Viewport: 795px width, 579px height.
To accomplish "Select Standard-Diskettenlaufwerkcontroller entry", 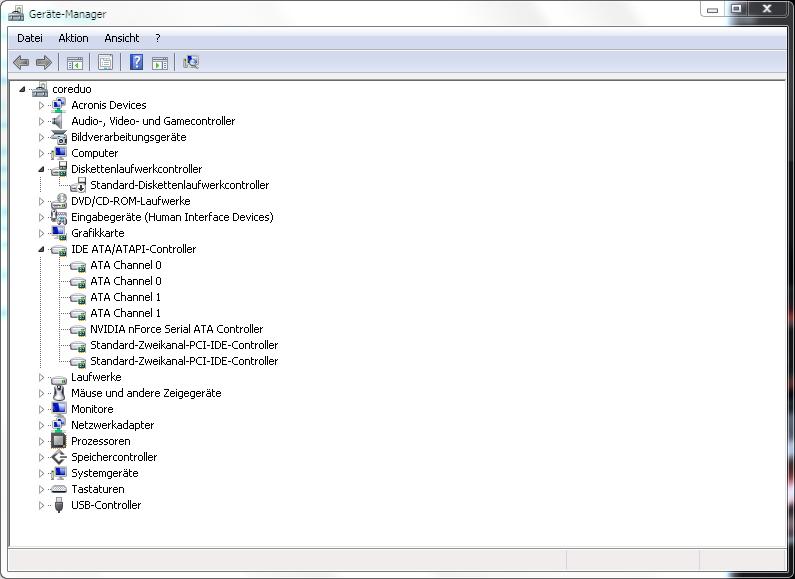I will tap(179, 185).
